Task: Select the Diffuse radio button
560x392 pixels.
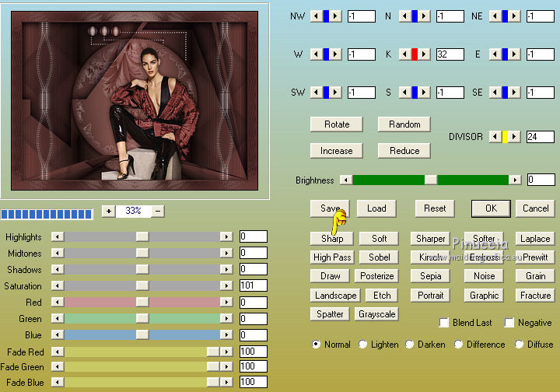Action: (x=519, y=345)
